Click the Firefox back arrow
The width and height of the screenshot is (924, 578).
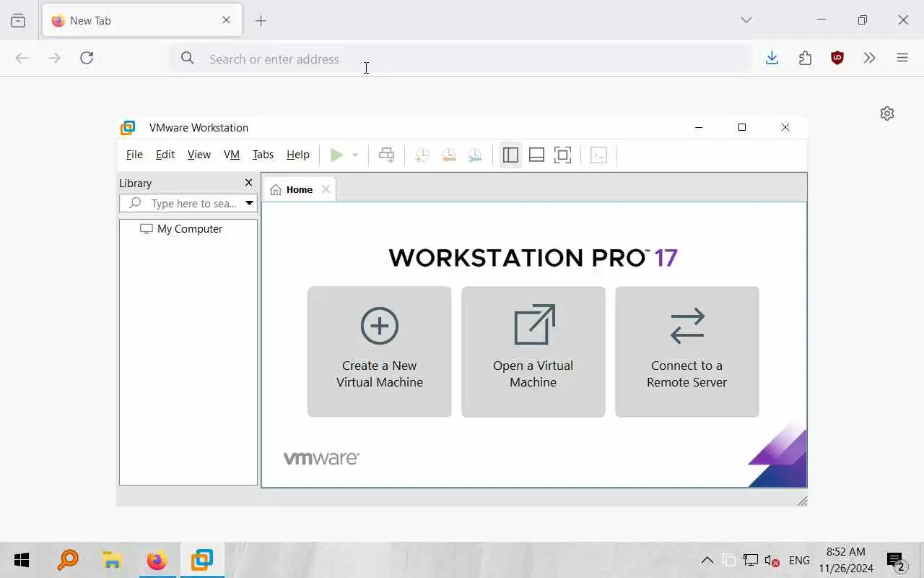[x=22, y=58]
